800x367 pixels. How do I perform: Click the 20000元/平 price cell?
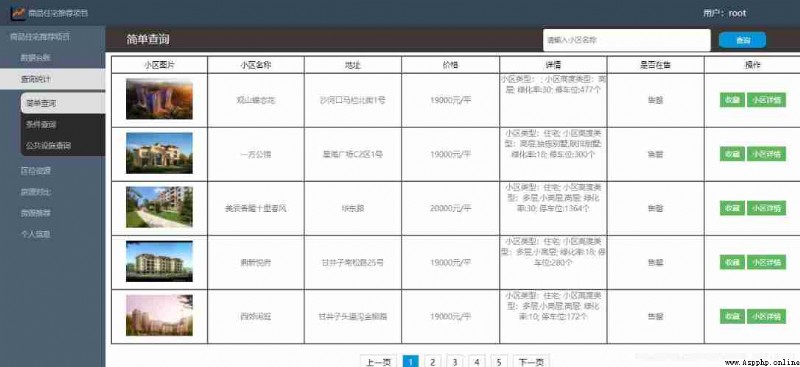451,208
